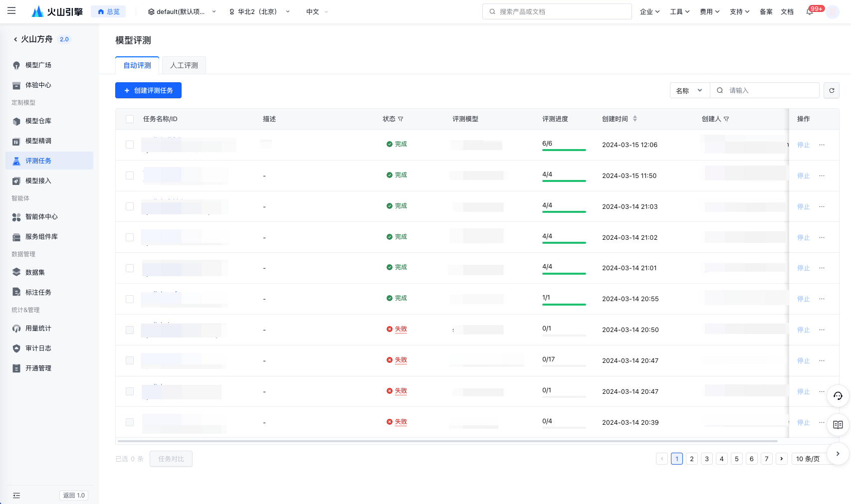Click the 6/6 progress bar
This screenshot has height=504, width=851.
564,150
